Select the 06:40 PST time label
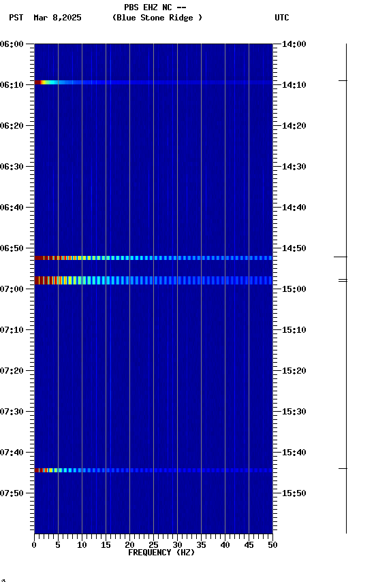This screenshot has width=376, height=588. point(12,208)
